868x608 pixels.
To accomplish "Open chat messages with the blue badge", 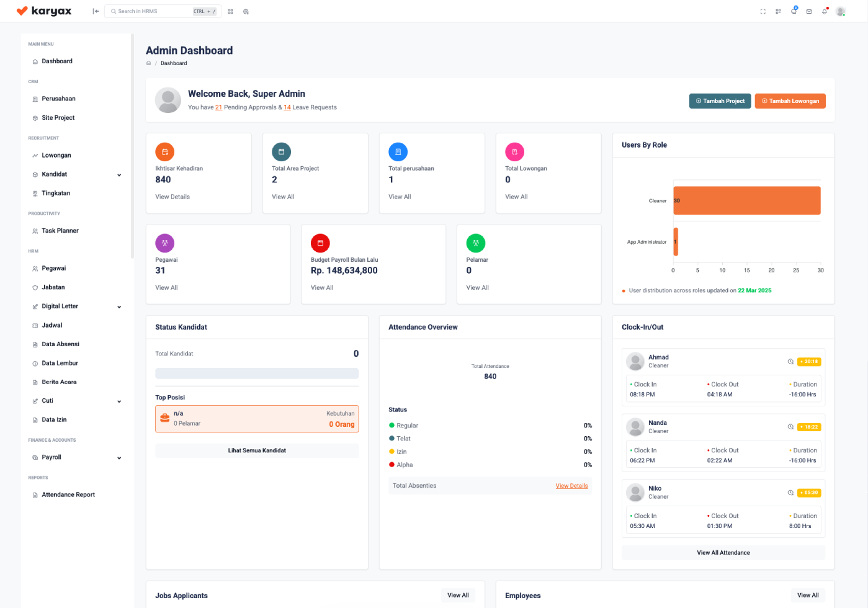I will click(793, 11).
